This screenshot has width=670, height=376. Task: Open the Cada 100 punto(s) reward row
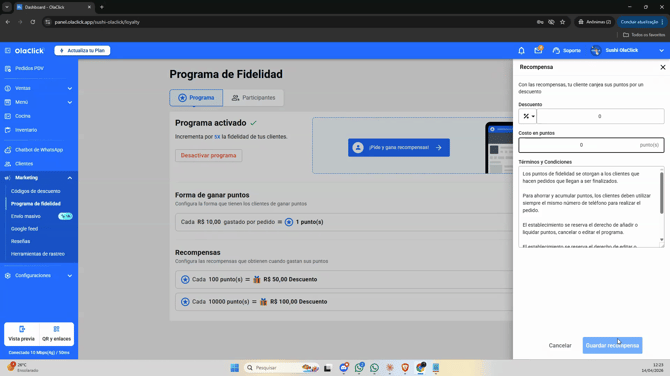pos(344,279)
